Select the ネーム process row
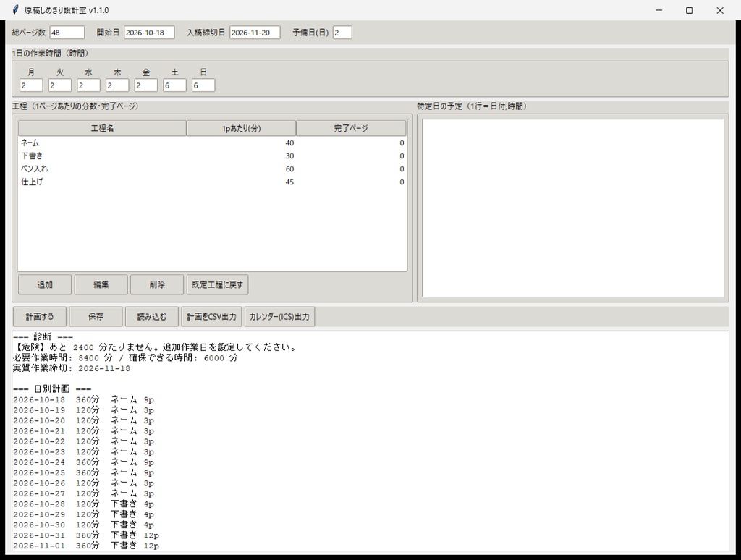This screenshot has width=741, height=560. [x=212, y=143]
